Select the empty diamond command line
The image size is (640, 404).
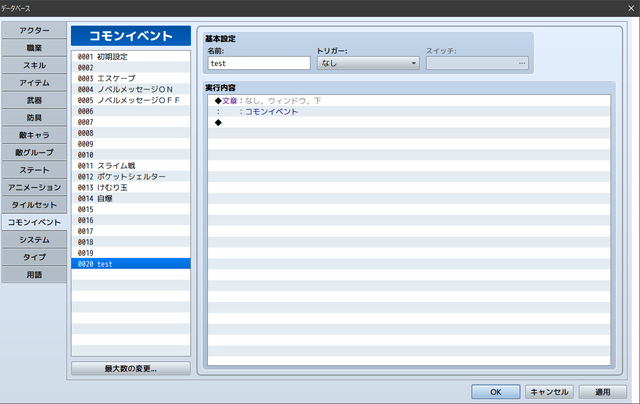409,122
